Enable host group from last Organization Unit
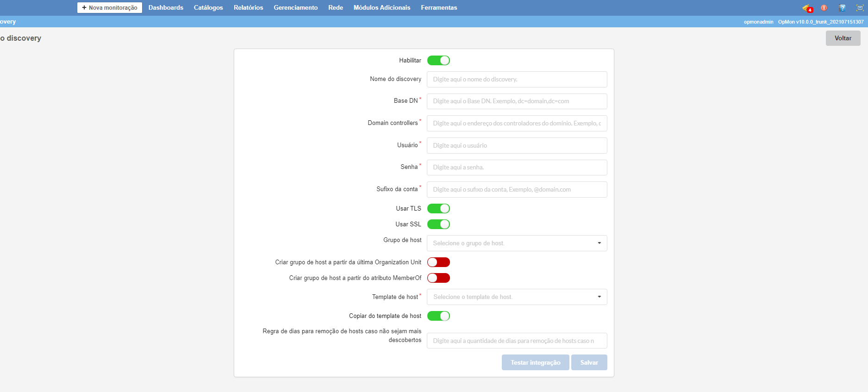This screenshot has width=868, height=392. coord(438,262)
